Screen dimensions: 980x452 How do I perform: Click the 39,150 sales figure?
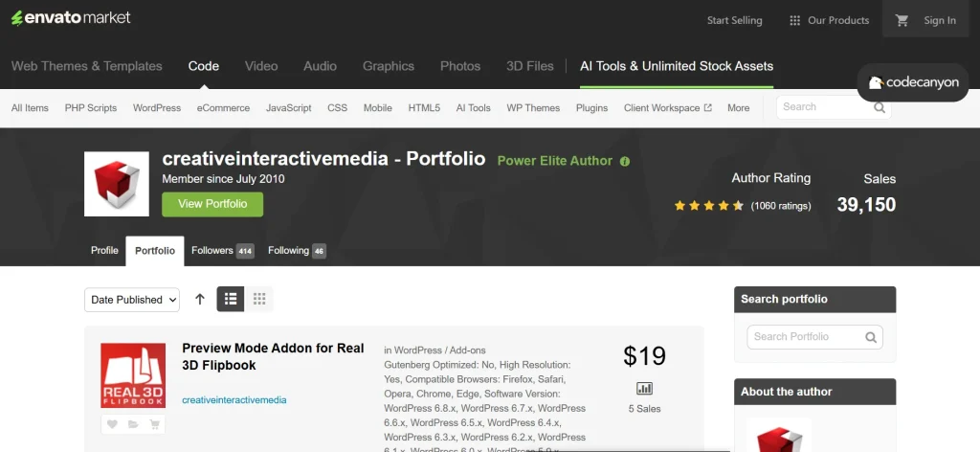pyautogui.click(x=866, y=204)
